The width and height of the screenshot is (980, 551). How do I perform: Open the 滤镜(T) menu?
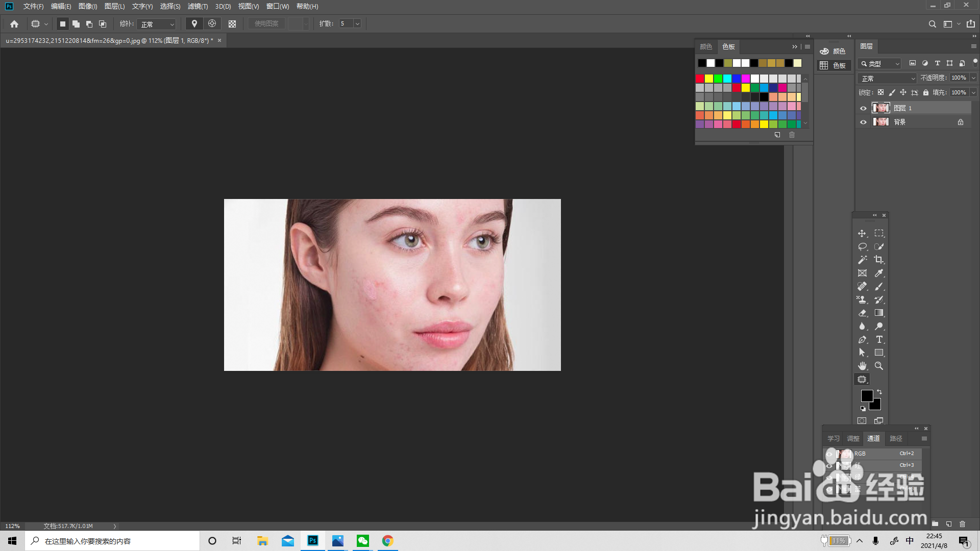[x=198, y=6]
